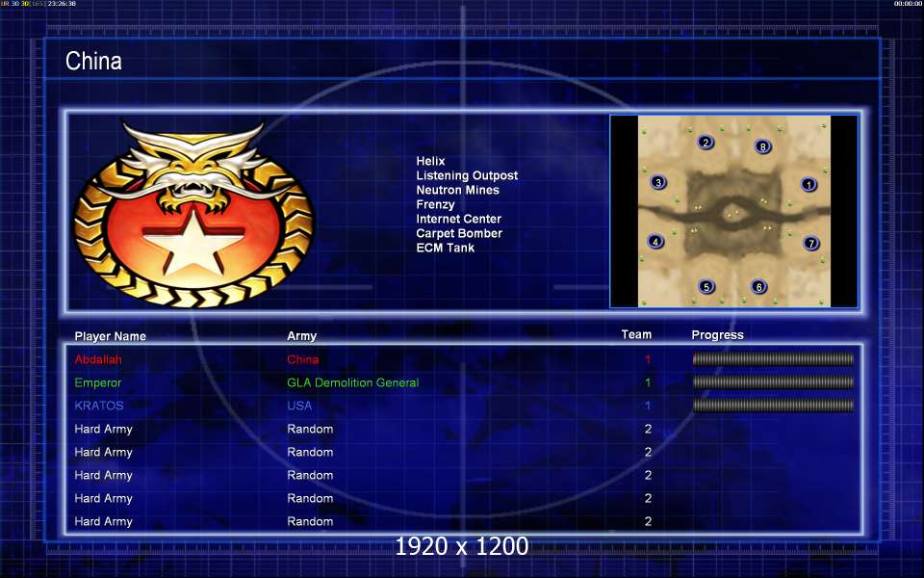Click the desert map preview center
This screenshot has height=578, width=924.
(x=734, y=211)
